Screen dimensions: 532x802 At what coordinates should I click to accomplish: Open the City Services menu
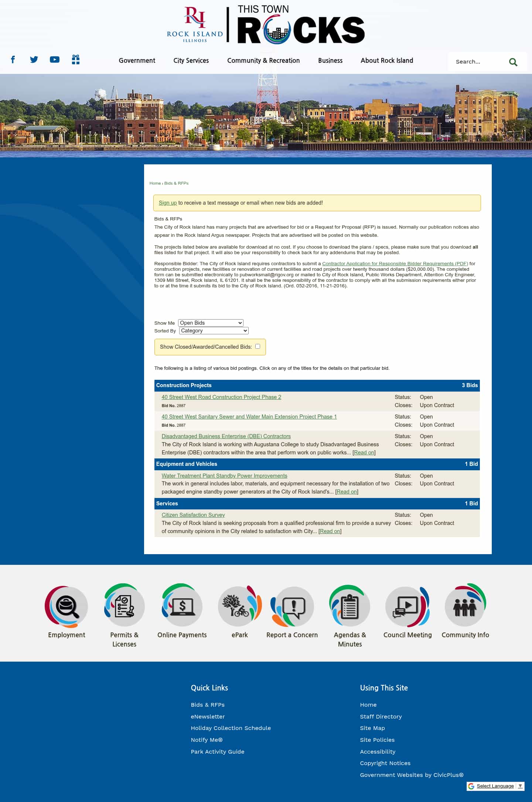(x=191, y=61)
